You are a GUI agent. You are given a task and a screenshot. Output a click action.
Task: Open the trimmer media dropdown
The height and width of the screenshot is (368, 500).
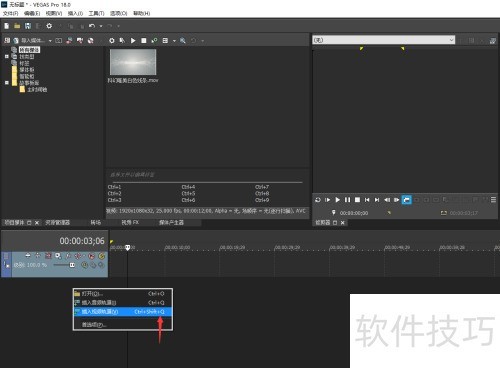point(451,40)
